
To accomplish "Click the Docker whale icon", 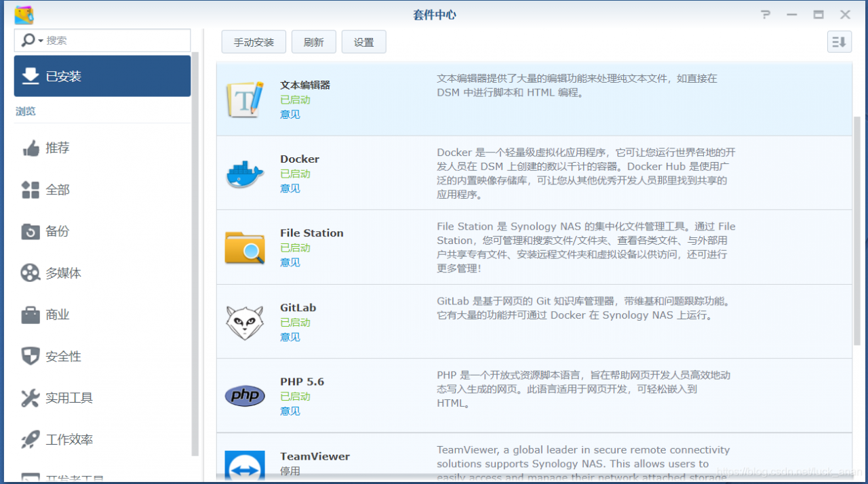I will (x=244, y=174).
